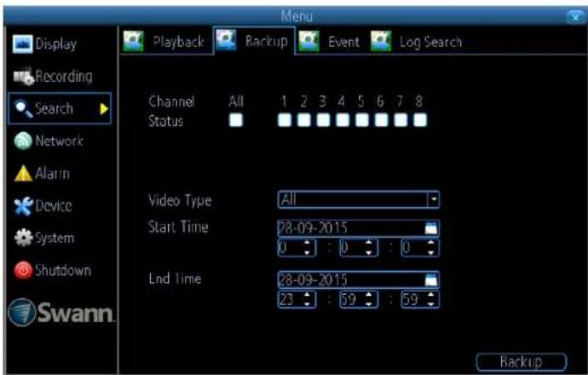Select the Backup tab label
588x375 pixels.
[x=267, y=41]
